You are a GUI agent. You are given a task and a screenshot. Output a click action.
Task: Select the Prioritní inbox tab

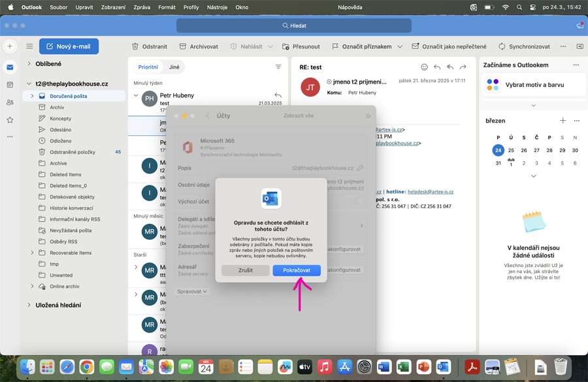[x=148, y=67]
